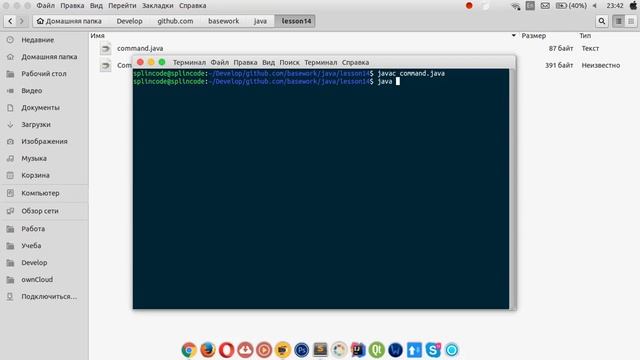Launch Photoshop from the dock
The width and height of the screenshot is (640, 360).
coord(301,350)
